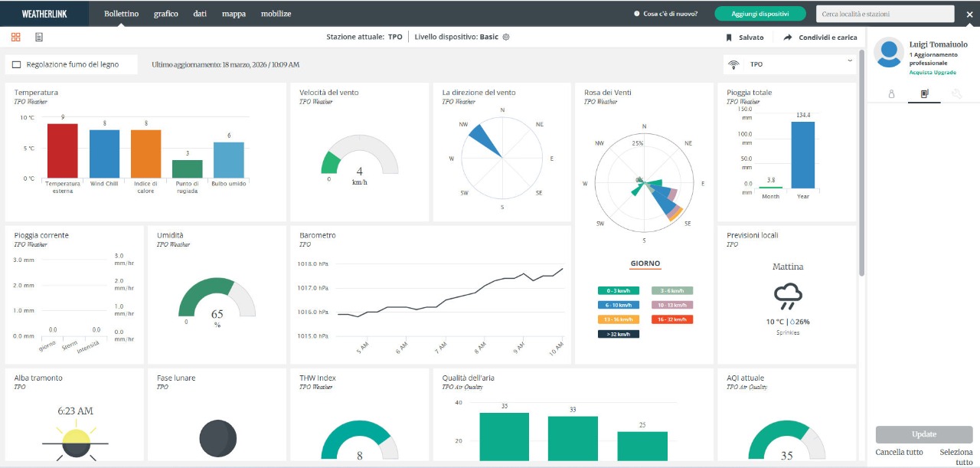This screenshot has width=980, height=468.
Task: Click the Luigi Tomaiuolo profile avatar
Action: (x=889, y=53)
